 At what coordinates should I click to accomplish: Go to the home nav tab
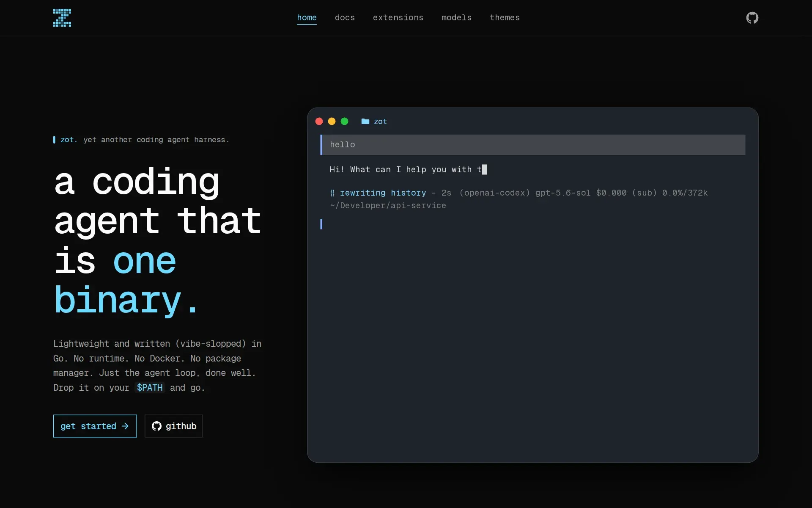pos(307,18)
